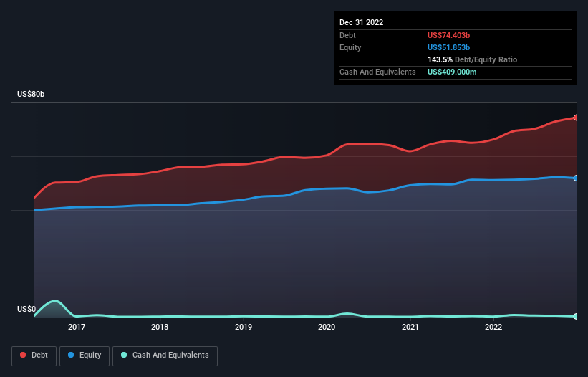This screenshot has width=588, height=377.
Task: Select the 2020 x-axis label
Action: (327, 327)
